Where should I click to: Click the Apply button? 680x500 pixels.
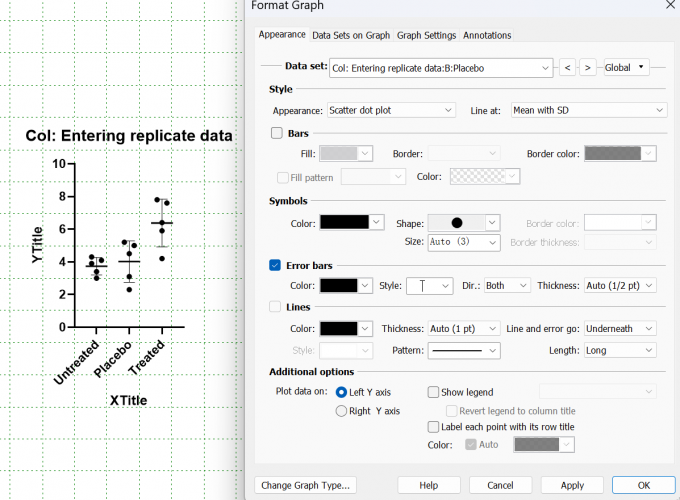(572, 485)
